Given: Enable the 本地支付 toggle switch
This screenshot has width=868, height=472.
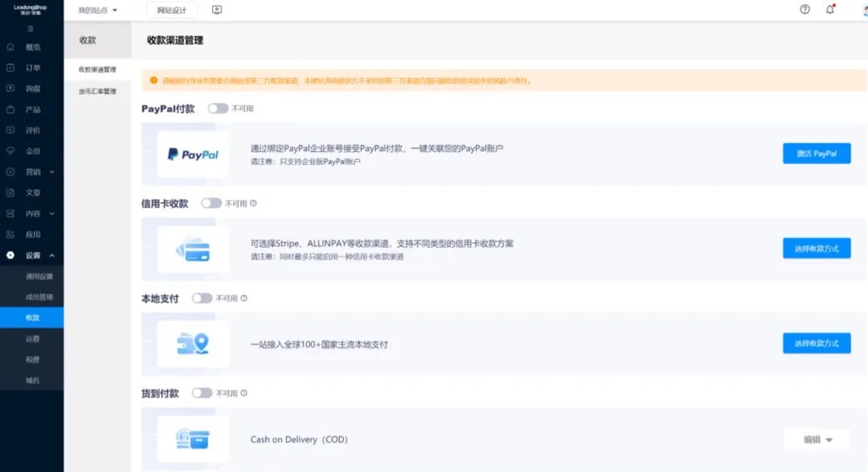Looking at the screenshot, I should click(x=202, y=298).
